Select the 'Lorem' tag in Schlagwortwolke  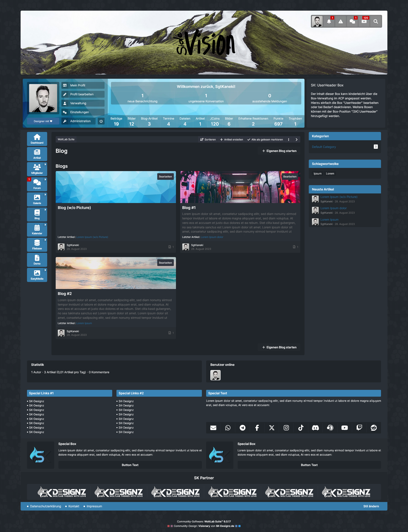(330, 174)
